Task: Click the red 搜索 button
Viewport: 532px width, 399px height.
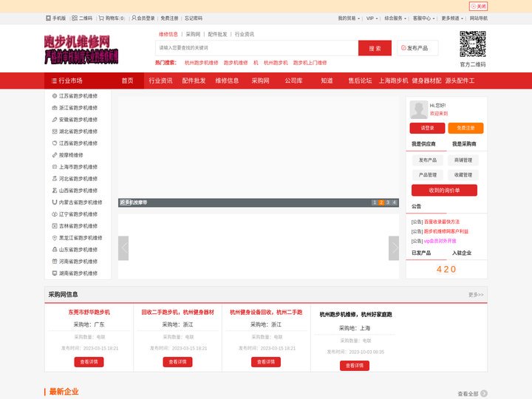Action: [x=375, y=48]
